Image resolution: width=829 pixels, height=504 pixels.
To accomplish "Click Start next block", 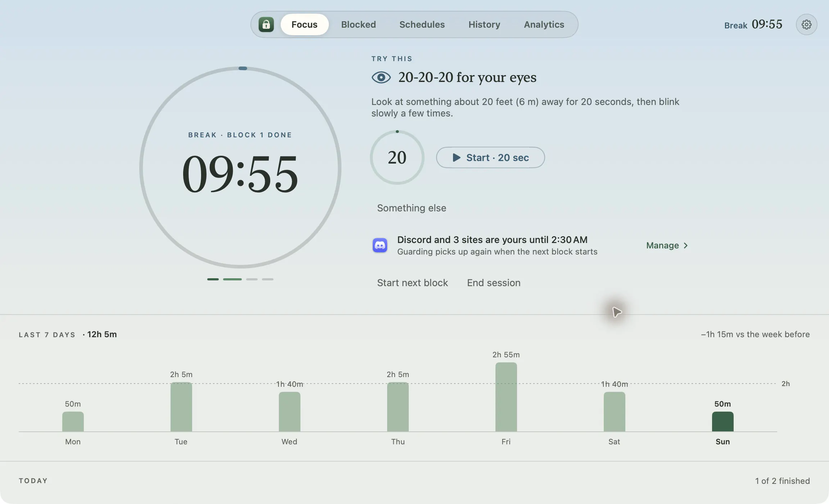I will (x=412, y=283).
